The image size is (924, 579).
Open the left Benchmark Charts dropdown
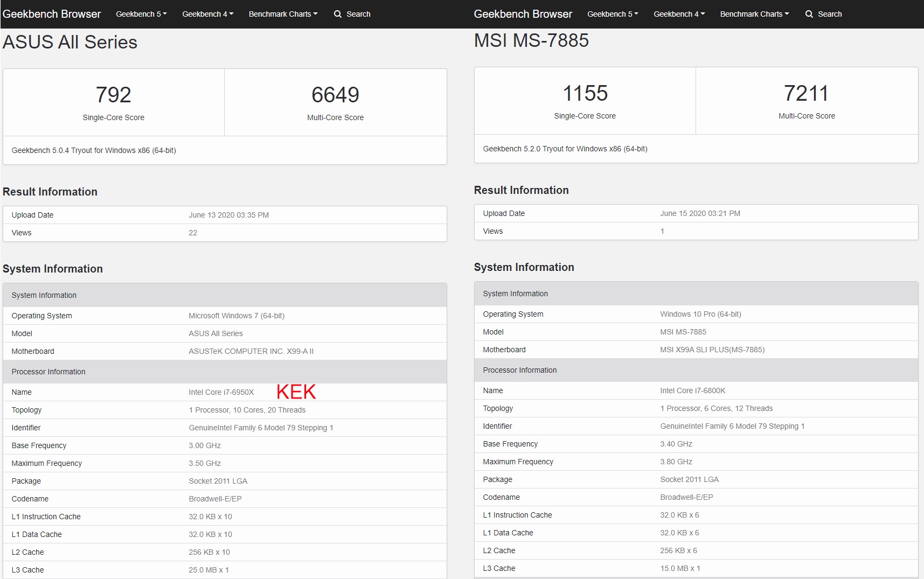click(x=283, y=14)
